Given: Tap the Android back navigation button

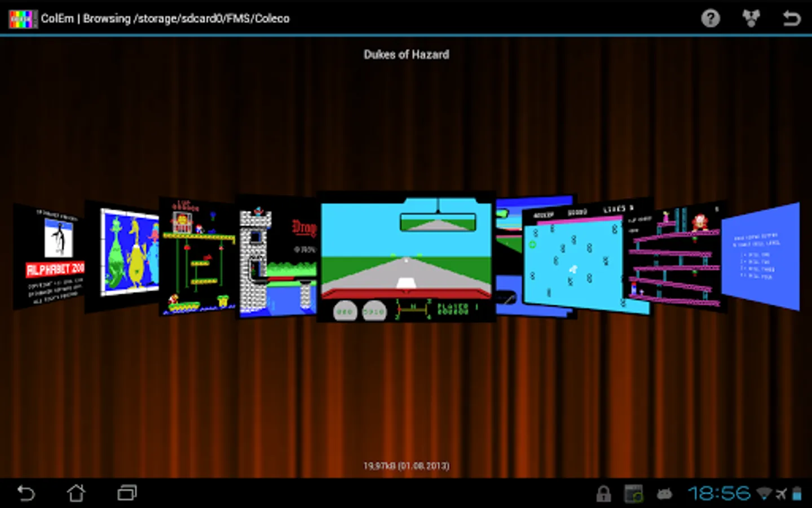Looking at the screenshot, I should pyautogui.click(x=26, y=493).
